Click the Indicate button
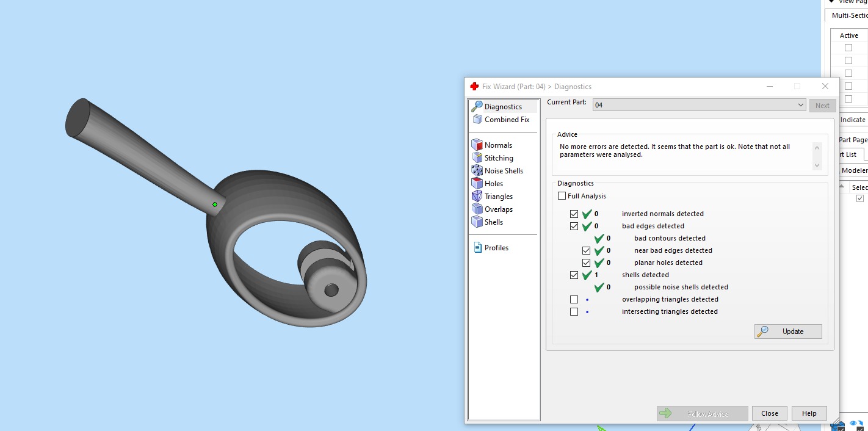868x431 pixels. pyautogui.click(x=853, y=120)
